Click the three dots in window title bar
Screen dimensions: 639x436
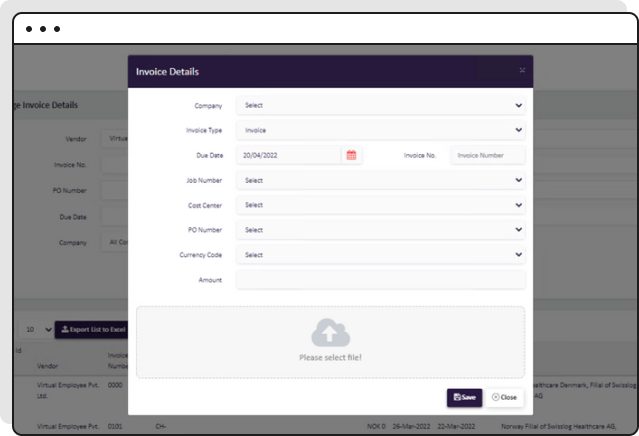[42, 29]
